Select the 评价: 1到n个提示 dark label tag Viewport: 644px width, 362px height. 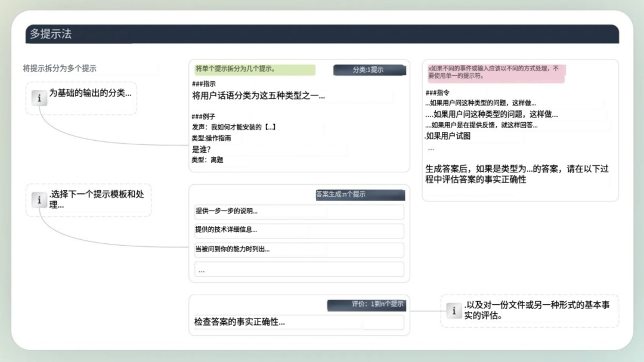366,305
